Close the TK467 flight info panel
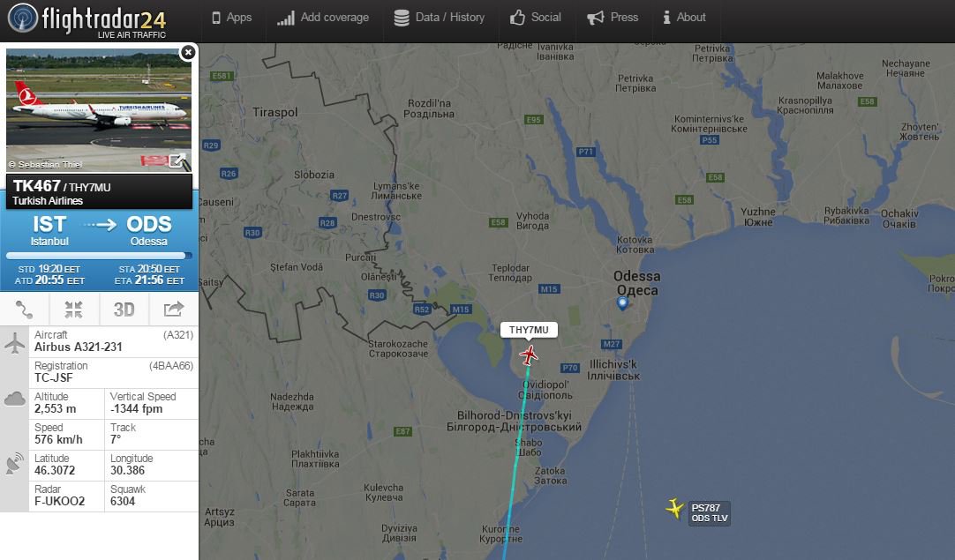 (x=188, y=53)
